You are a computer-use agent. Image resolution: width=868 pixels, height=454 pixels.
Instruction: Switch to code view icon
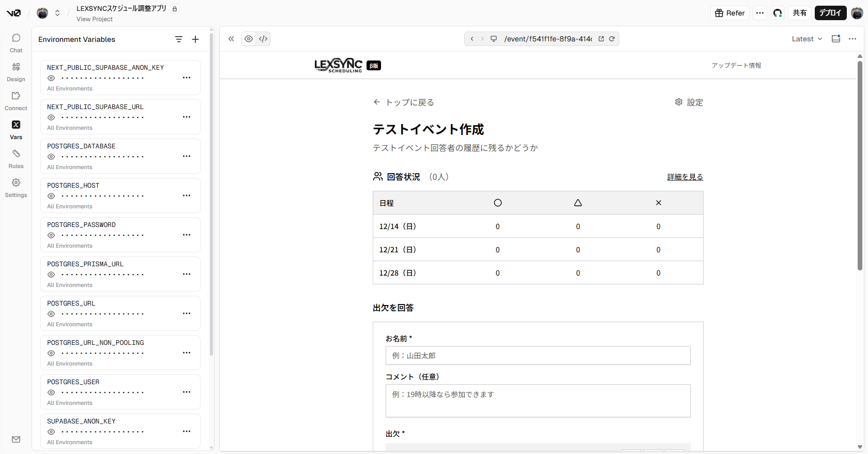point(263,39)
